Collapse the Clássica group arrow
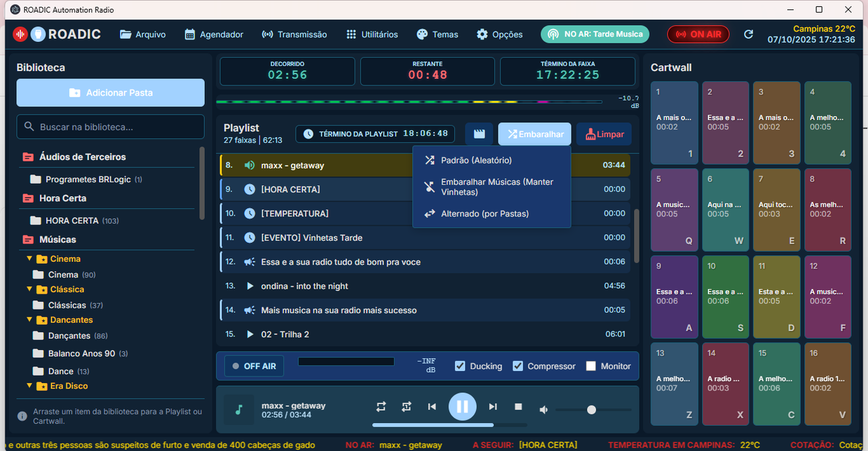The height and width of the screenshot is (451, 868). click(29, 289)
